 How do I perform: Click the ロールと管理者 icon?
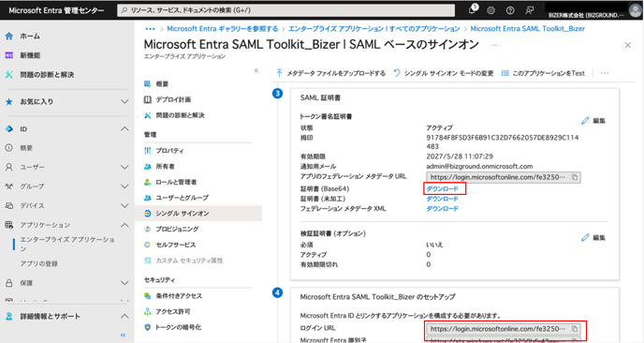[x=148, y=182]
